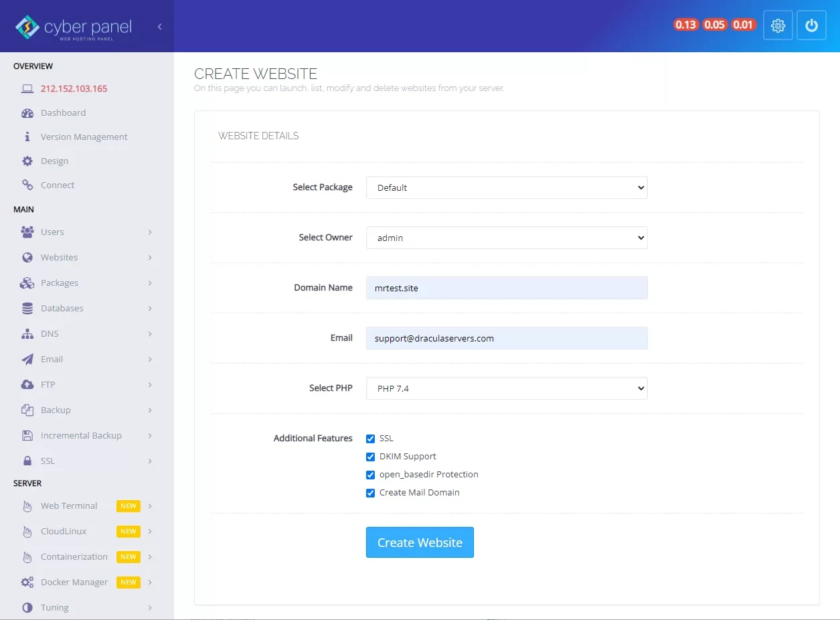The width and height of the screenshot is (840, 620).
Task: Click the Email envelope icon in sidebar
Action: point(27,359)
